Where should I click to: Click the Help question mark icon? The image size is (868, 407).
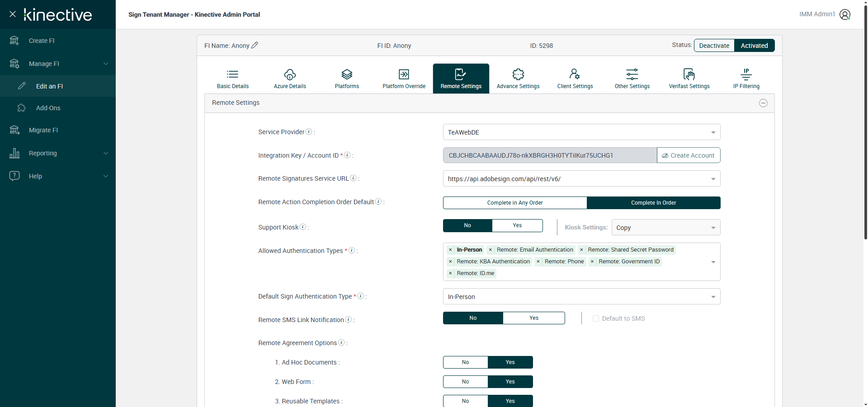tap(14, 176)
